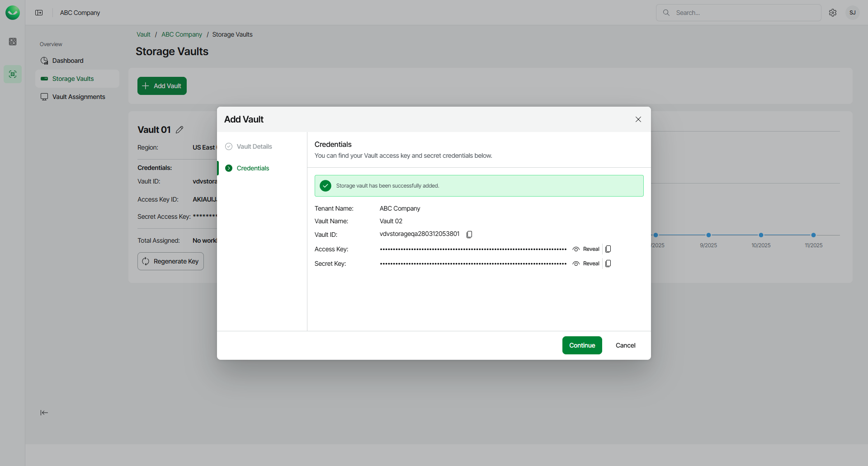The image size is (868, 466).
Task: Collapse the left navigation sidebar
Action: [x=44, y=413]
